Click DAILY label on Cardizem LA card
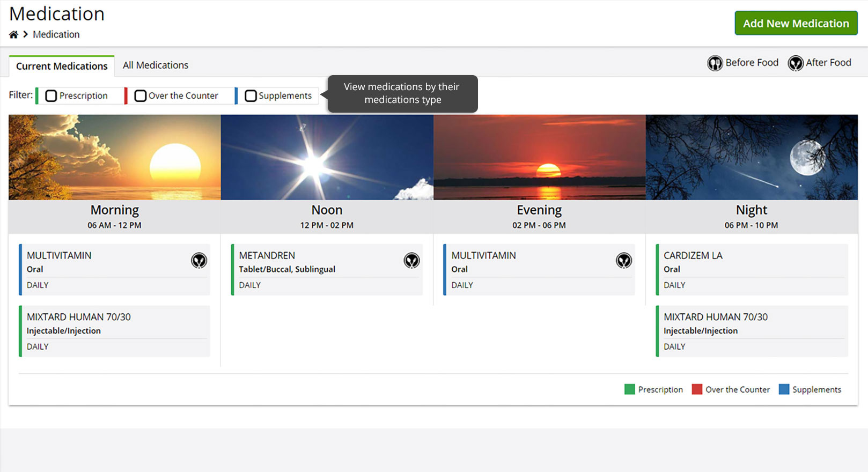The width and height of the screenshot is (868, 472). (x=674, y=285)
